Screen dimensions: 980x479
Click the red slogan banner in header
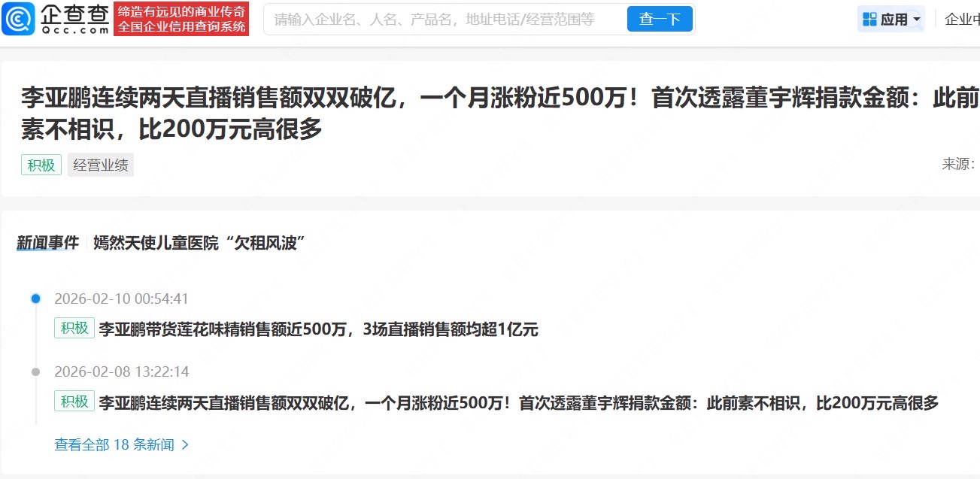click(x=181, y=19)
